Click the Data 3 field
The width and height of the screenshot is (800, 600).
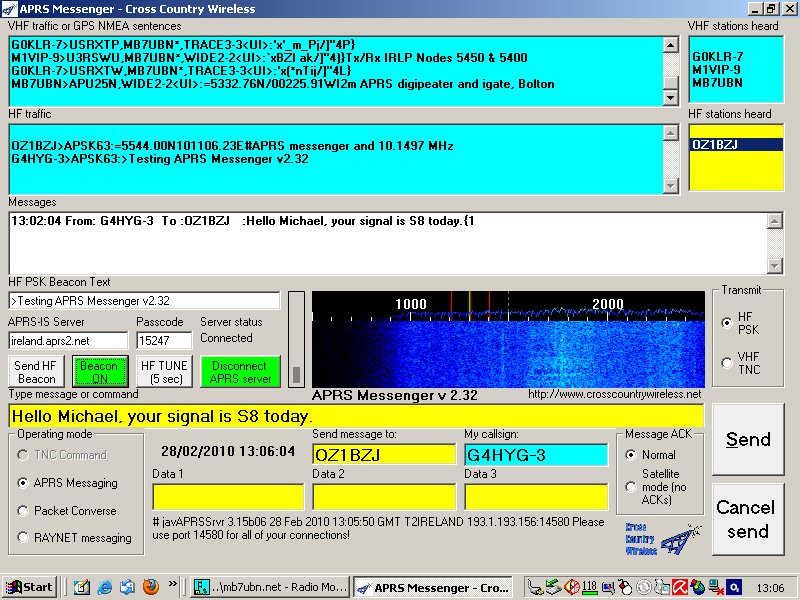click(536, 496)
